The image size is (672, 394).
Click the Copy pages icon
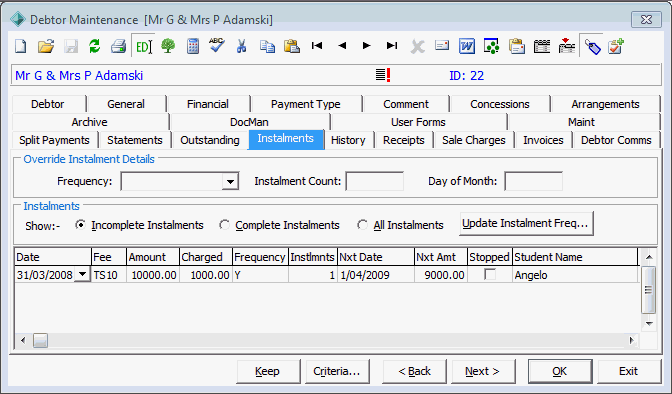tap(267, 46)
